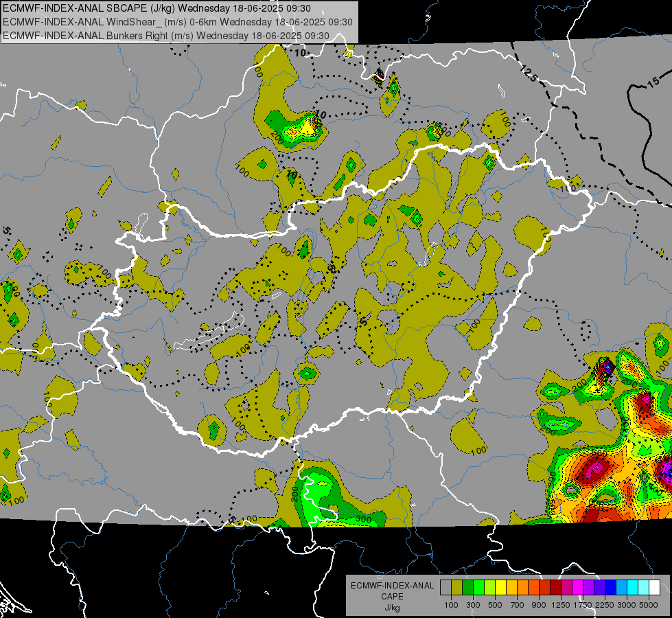Viewport: 672px width, 618px height.
Task: Click the legend value 3000
Action: click(x=627, y=605)
